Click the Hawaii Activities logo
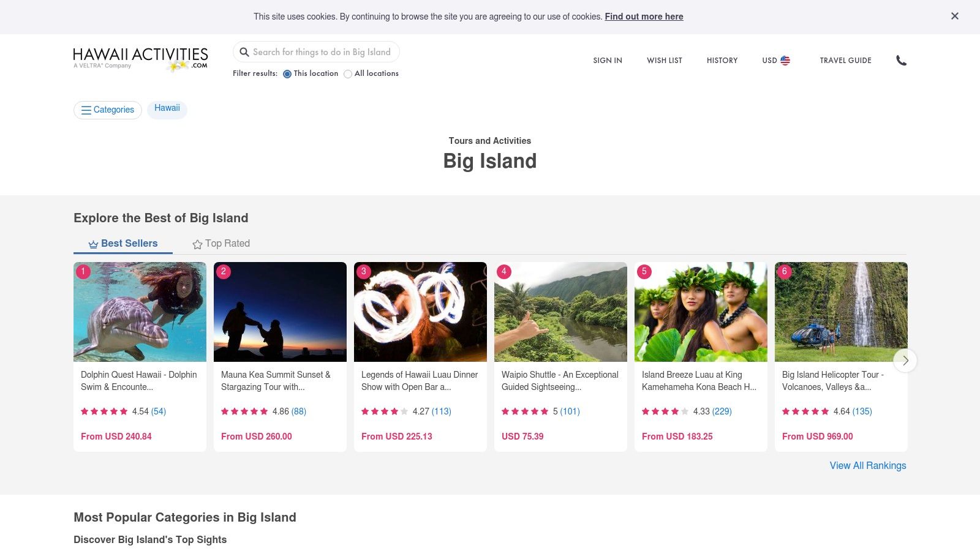 tap(140, 59)
